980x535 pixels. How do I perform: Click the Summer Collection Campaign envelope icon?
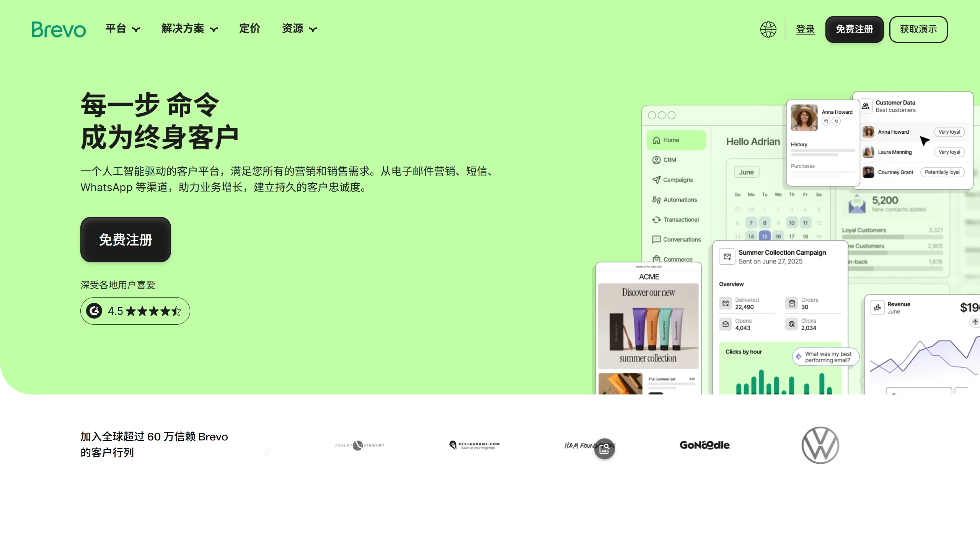(727, 257)
